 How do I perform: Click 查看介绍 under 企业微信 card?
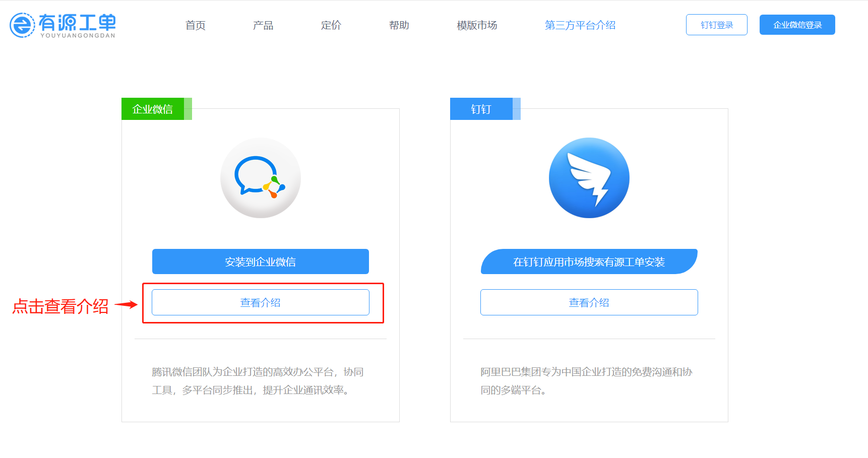point(261,302)
